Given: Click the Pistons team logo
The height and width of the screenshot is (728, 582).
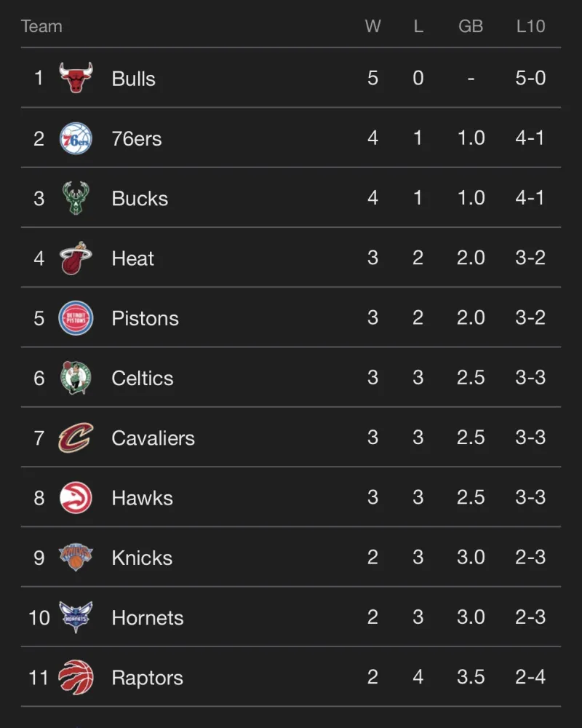Looking at the screenshot, I should (78, 318).
